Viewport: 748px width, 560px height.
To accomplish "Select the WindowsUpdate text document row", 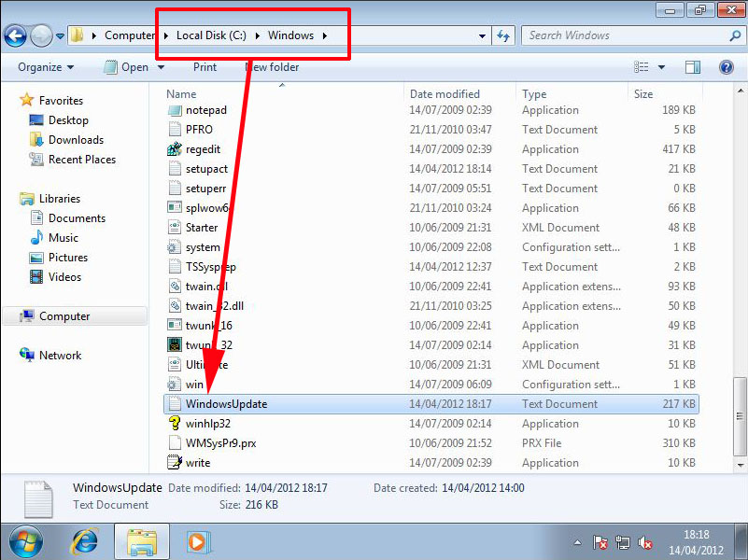I will pos(431,404).
